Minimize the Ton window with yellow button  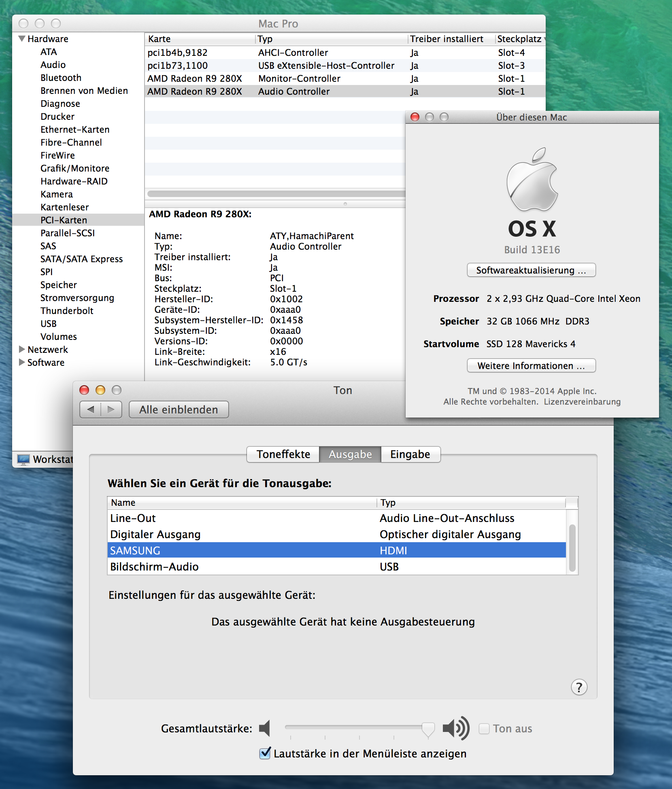pyautogui.click(x=100, y=390)
